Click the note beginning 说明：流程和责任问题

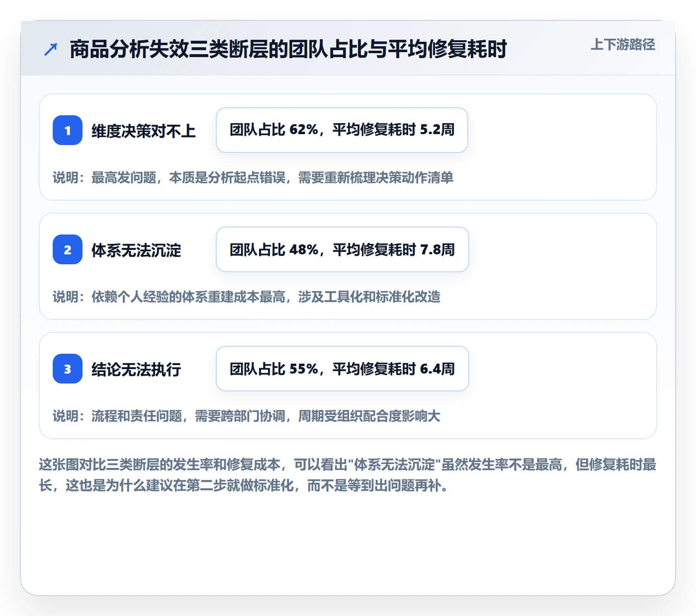247,416
